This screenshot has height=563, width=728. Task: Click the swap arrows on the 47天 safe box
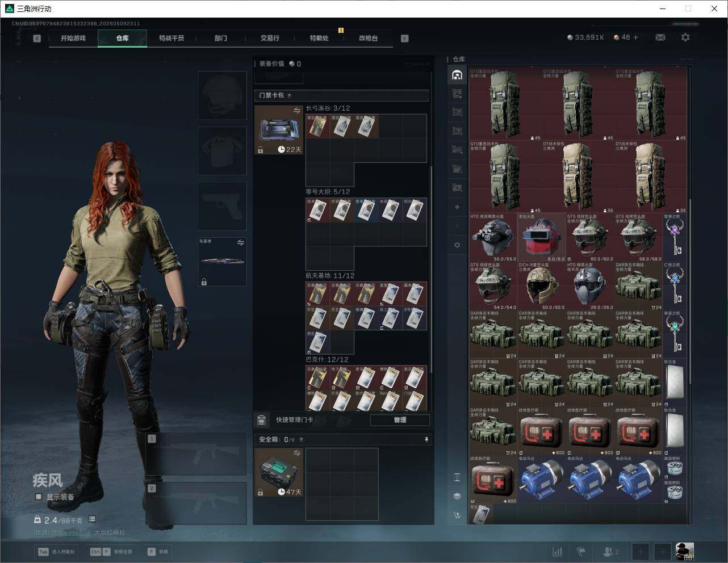click(296, 453)
